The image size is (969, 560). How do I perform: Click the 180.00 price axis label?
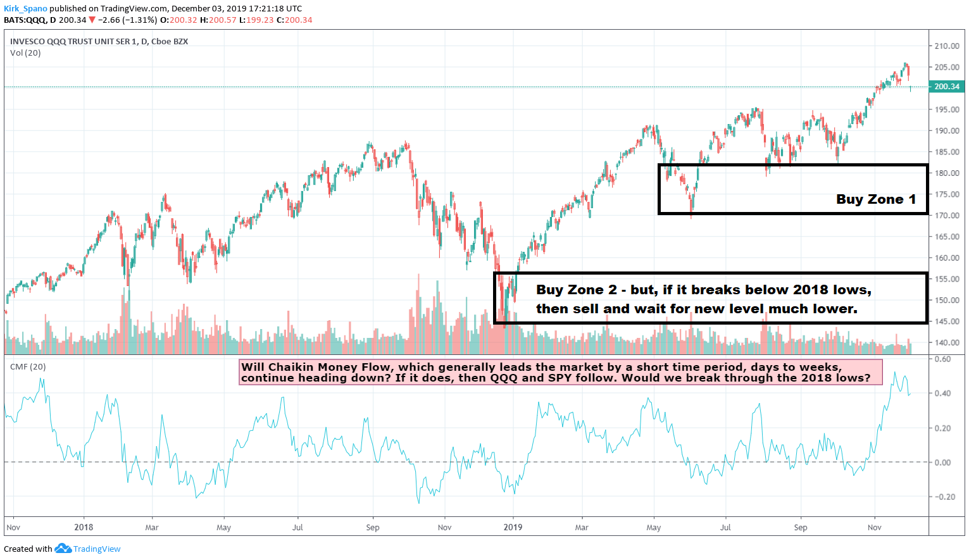tap(947, 173)
